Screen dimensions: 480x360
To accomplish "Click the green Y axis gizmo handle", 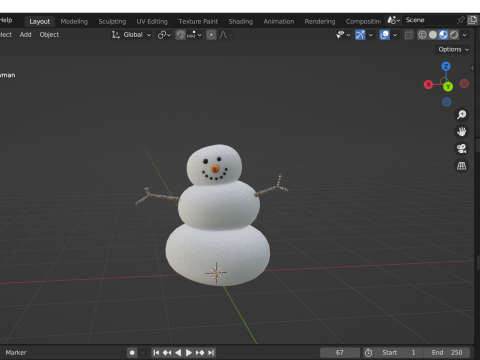I will point(448,87).
